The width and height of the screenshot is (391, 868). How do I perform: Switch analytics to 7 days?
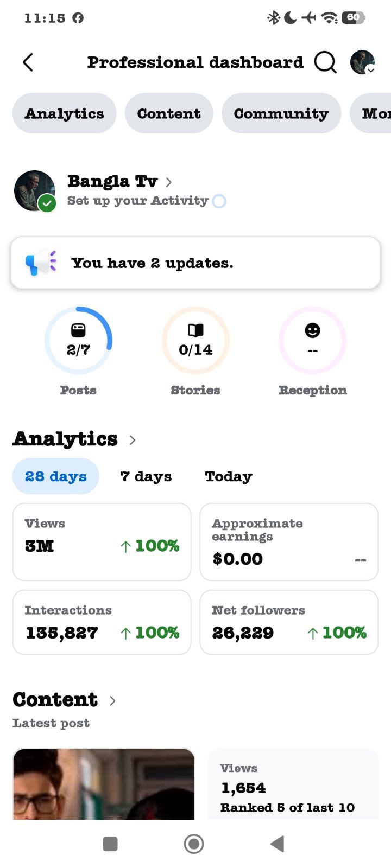146,476
